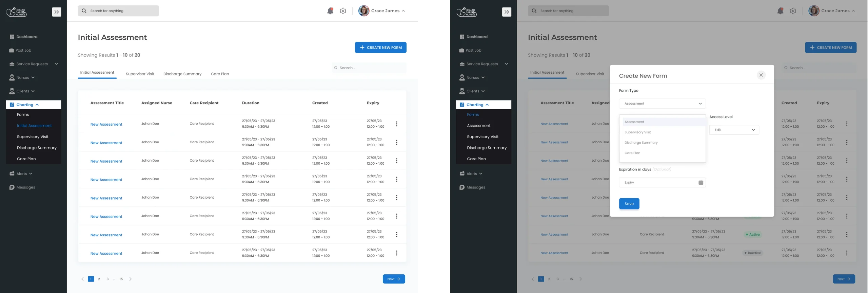The height and width of the screenshot is (293, 868).
Task: Open Initial Assessment in left screen submenu
Action: point(34,126)
